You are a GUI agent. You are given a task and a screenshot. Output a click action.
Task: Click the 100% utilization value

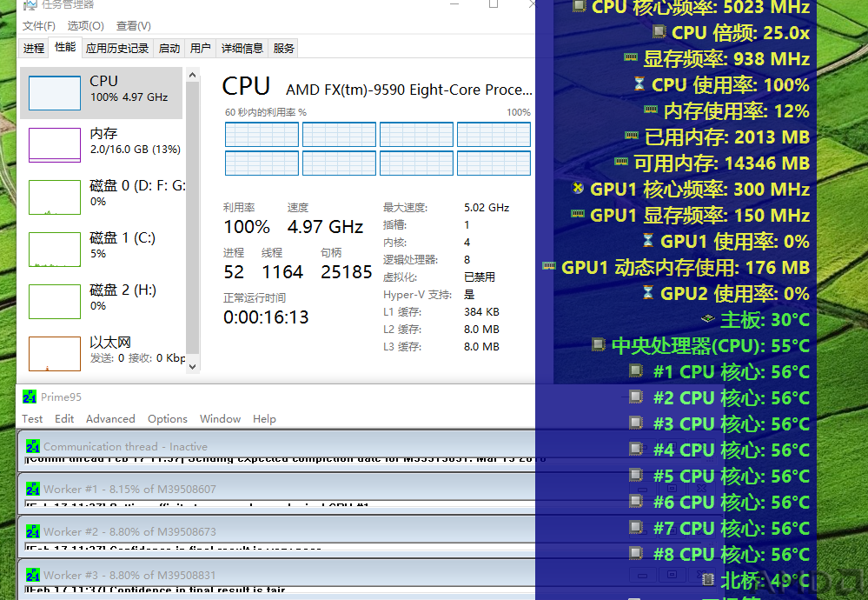tap(247, 227)
